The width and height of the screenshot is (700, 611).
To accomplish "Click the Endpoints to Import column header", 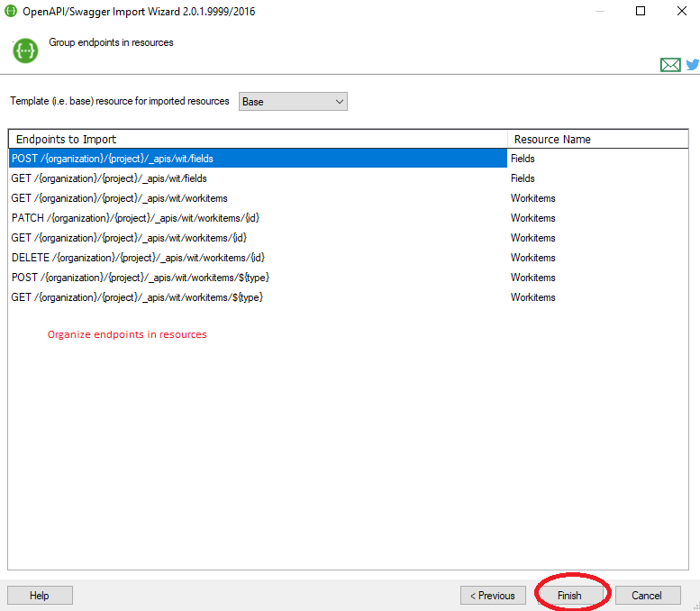I will pos(258,140).
